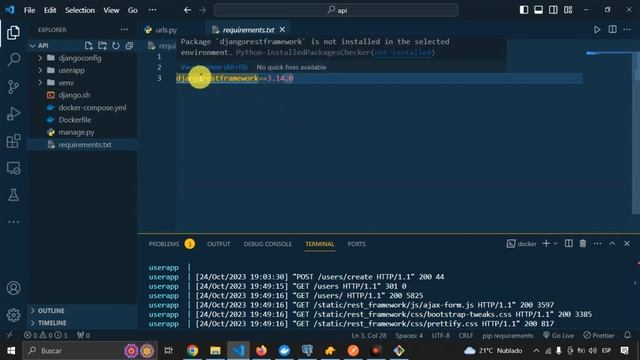Show more menu bar items
This screenshot has width=640, height=360.
pyautogui.click(x=152, y=10)
